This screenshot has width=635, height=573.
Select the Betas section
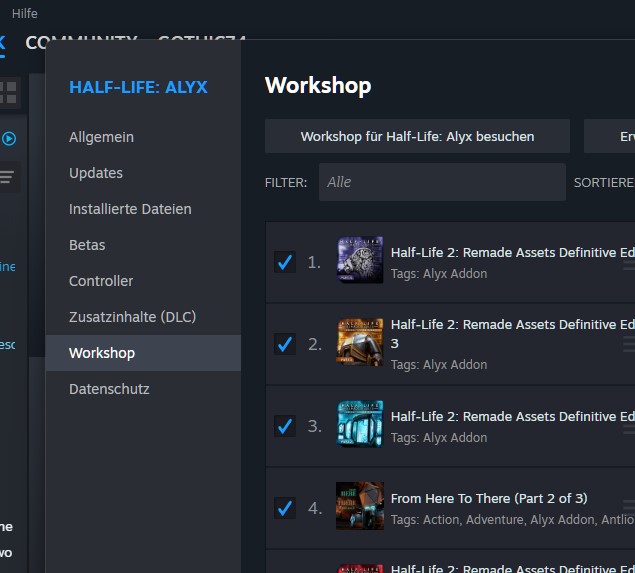click(87, 245)
